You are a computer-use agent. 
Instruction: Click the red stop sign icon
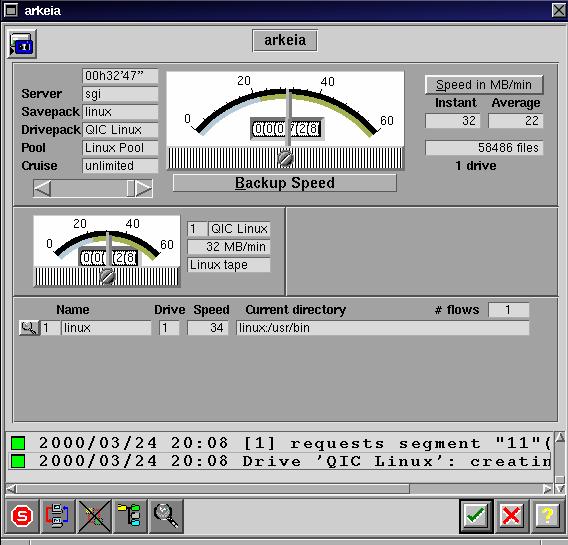(22, 516)
